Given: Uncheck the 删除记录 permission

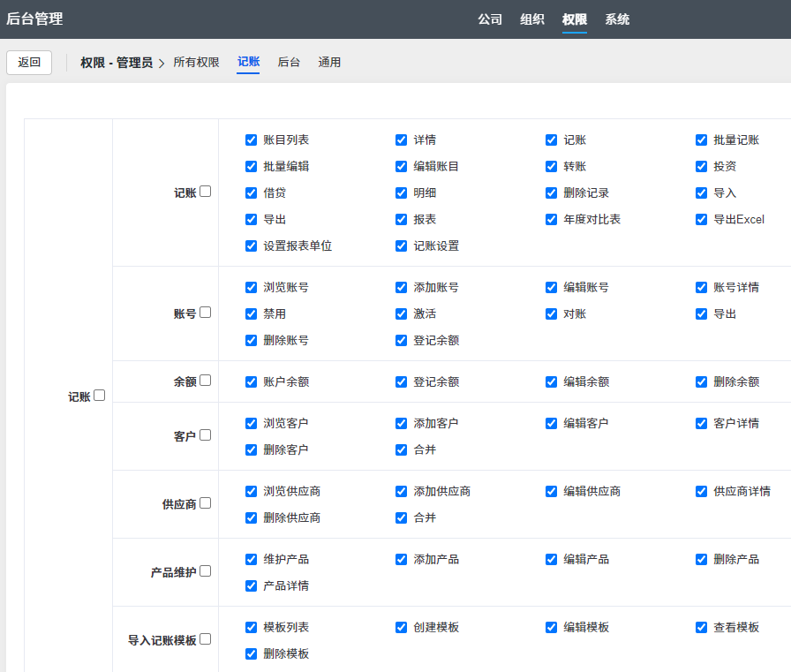Looking at the screenshot, I should coord(552,193).
